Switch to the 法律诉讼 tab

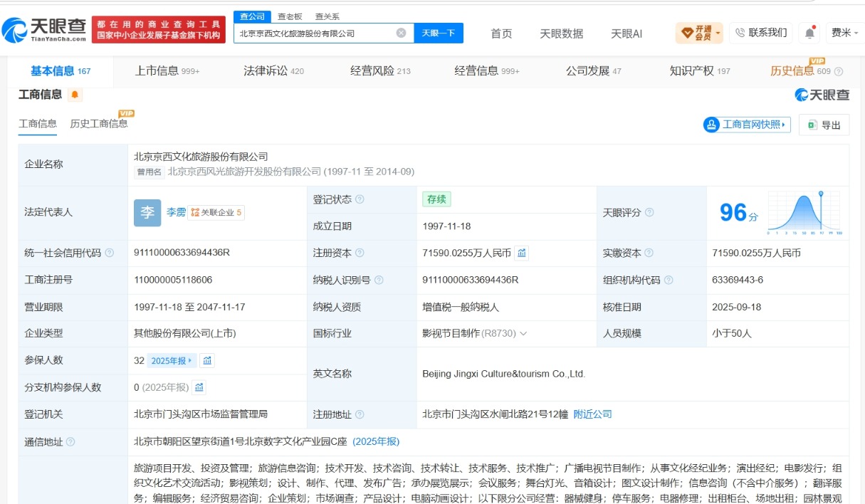273,70
